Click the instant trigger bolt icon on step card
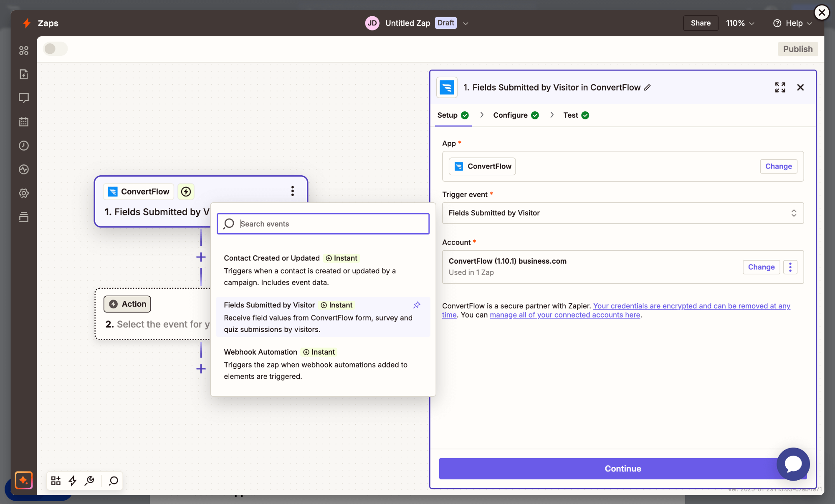This screenshot has height=504, width=835. coord(186,192)
